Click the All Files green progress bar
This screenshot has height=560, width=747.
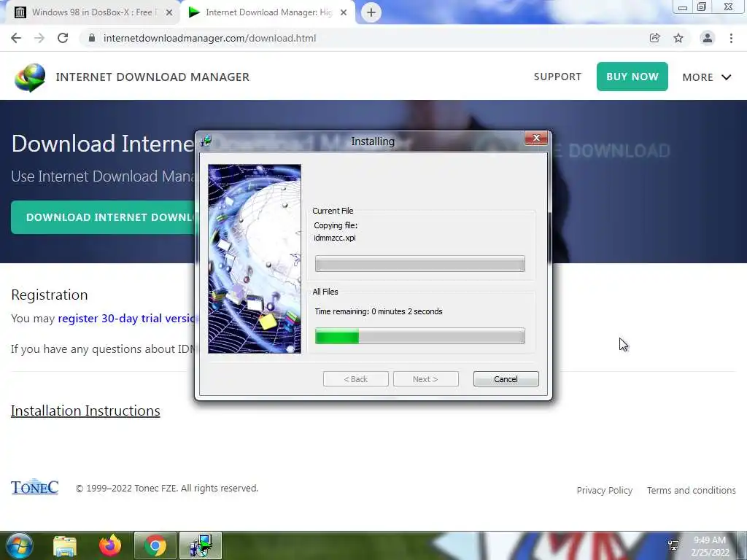pyautogui.click(x=419, y=336)
